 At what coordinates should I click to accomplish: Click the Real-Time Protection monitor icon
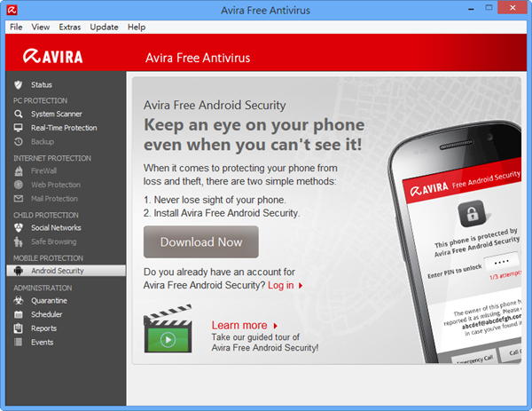[19, 128]
